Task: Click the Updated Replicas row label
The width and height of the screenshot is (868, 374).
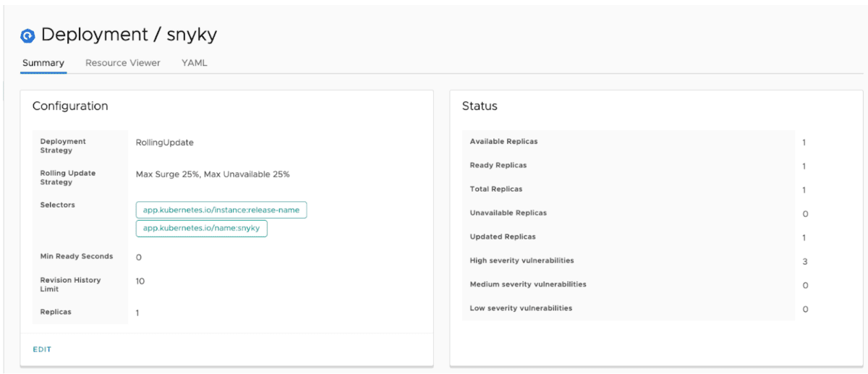Action: (x=503, y=237)
